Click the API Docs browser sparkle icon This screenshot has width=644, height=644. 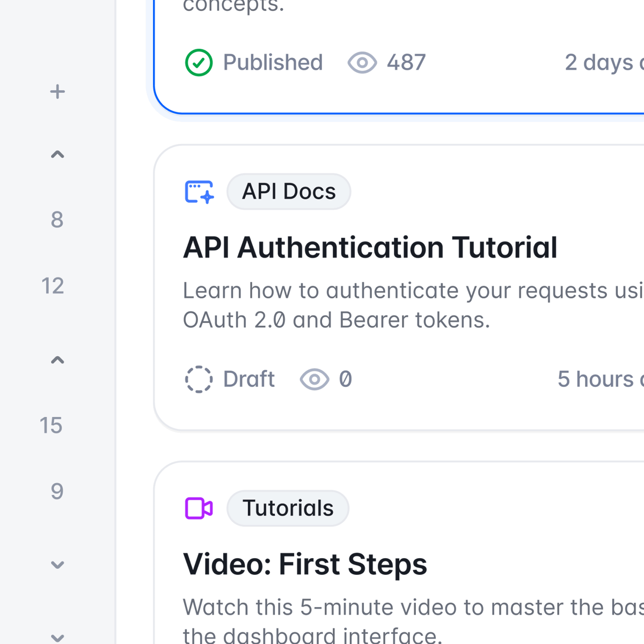tap(199, 192)
